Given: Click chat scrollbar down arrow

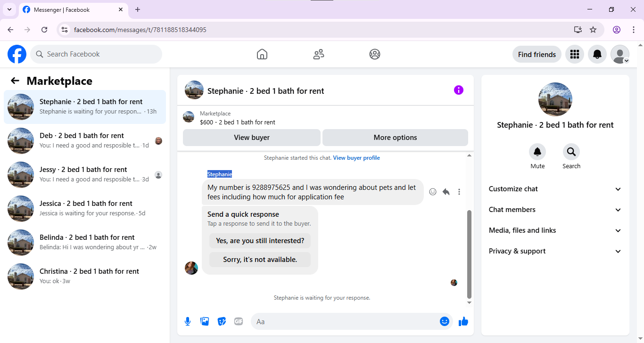Looking at the screenshot, I should [x=469, y=302].
